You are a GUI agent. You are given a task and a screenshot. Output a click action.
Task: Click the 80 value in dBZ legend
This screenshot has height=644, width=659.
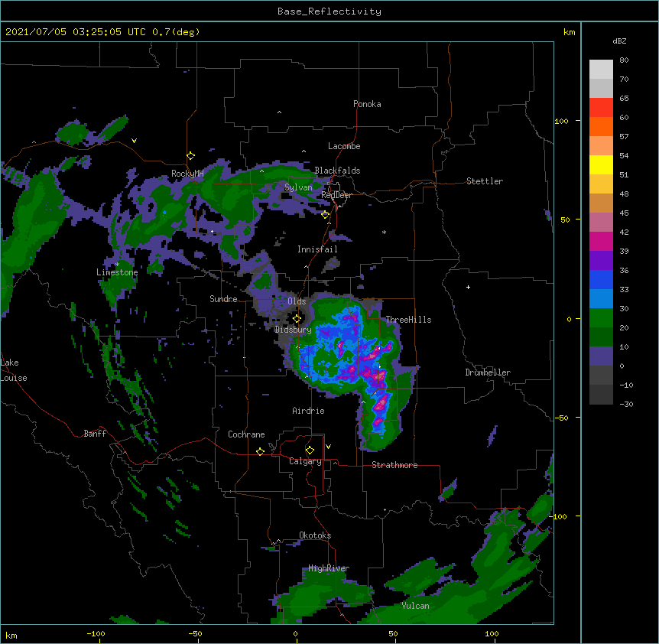pyautogui.click(x=624, y=60)
